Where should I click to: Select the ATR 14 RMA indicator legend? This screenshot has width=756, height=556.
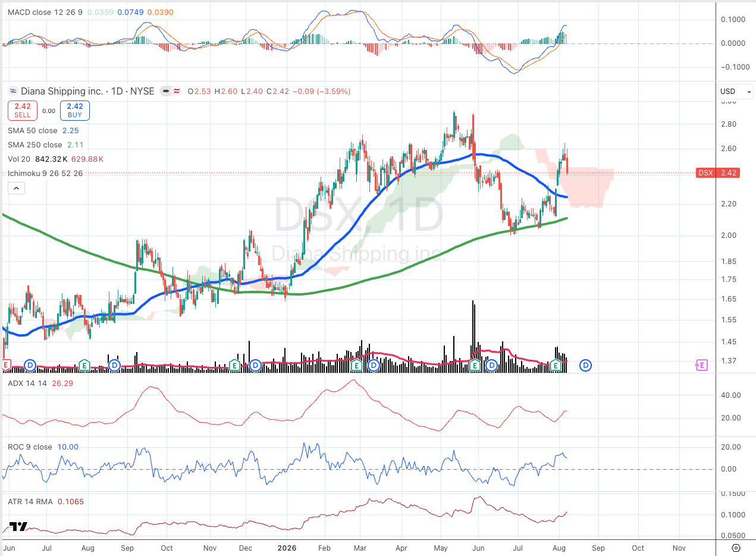pyautogui.click(x=30, y=501)
